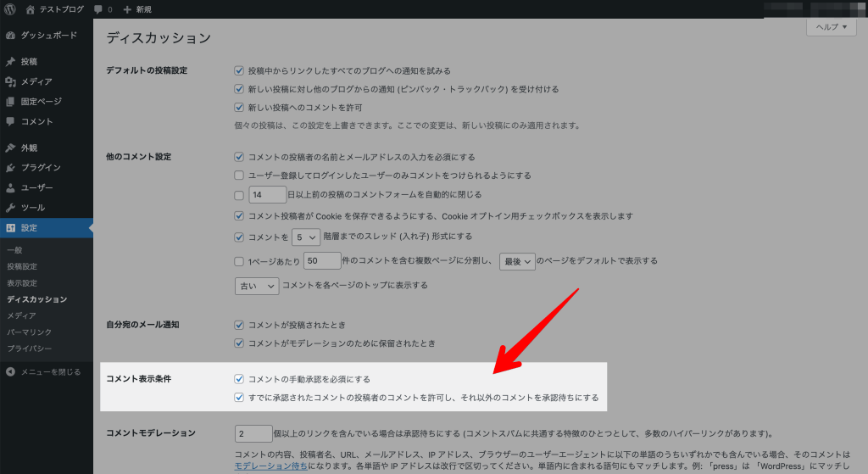
Task: Open ダッシュボード gauge icon
Action: pos(10,36)
